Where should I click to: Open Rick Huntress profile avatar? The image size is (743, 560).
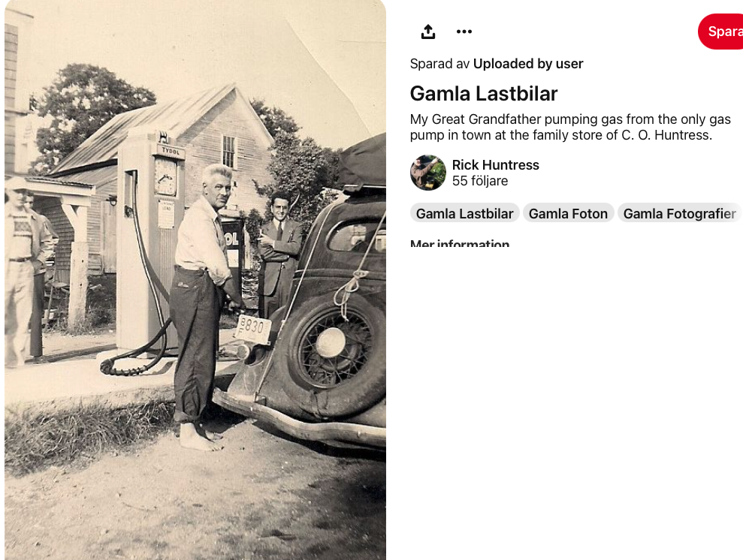coord(428,173)
